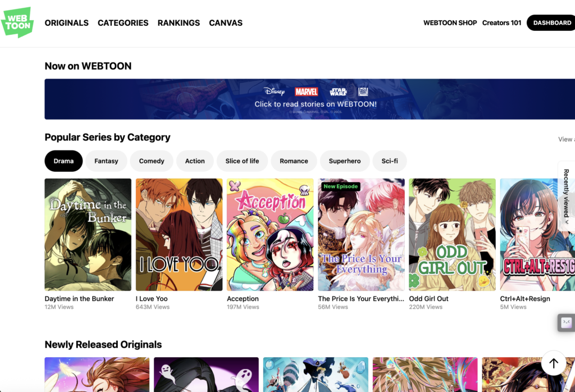The image size is (575, 392).
Task: Click the Acception title text
Action: click(243, 298)
